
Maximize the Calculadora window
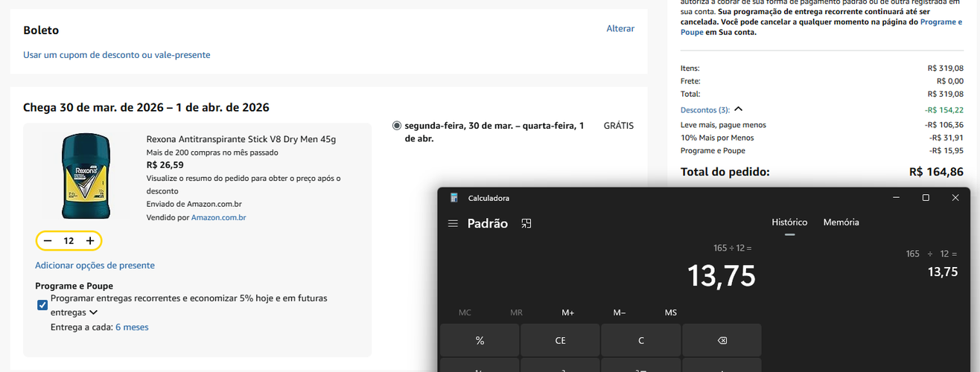coord(926,198)
